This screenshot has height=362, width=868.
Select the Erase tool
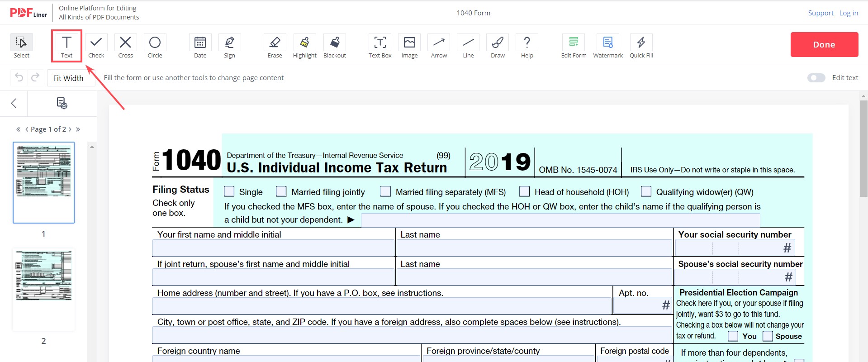[275, 46]
